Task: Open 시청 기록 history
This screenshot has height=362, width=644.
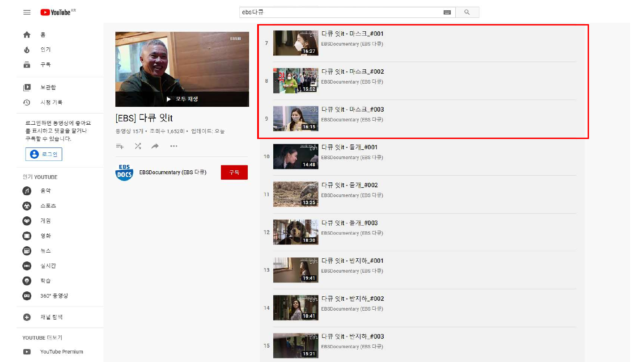Action: click(51, 102)
